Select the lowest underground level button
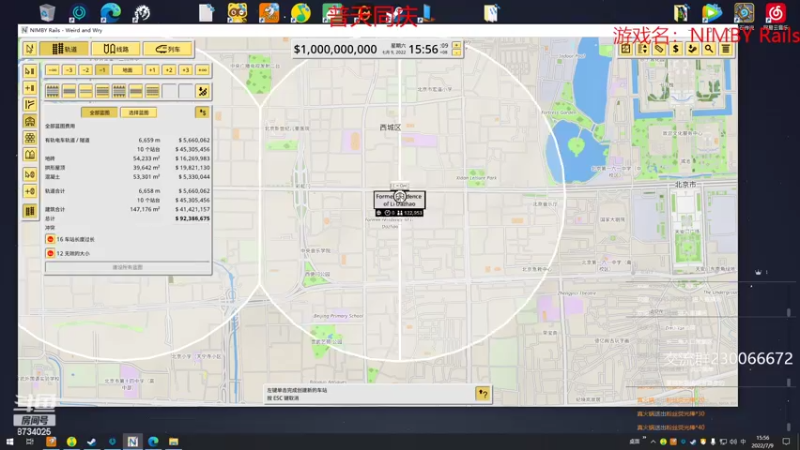The height and width of the screenshot is (450, 800). (52, 70)
